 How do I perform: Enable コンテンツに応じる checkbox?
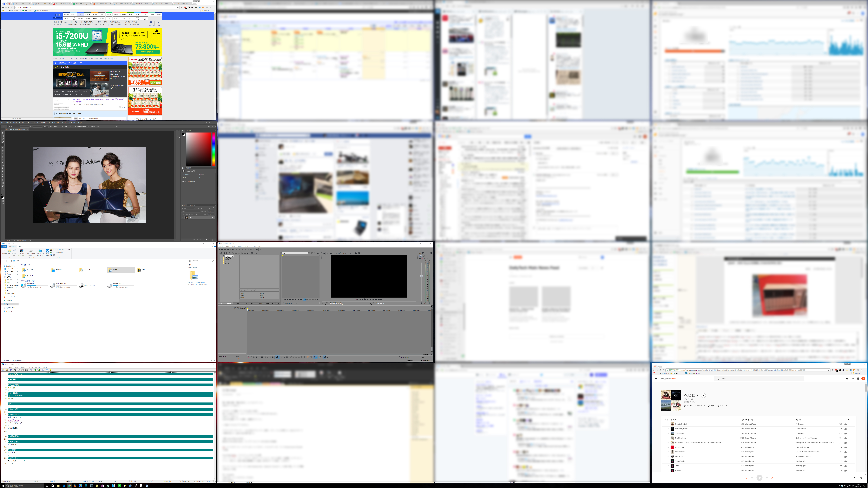pyautogui.click(x=88, y=127)
